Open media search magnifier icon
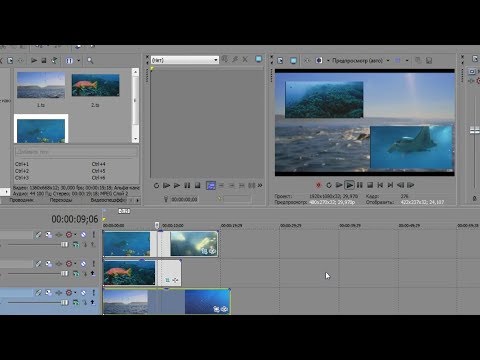 click(90, 60)
